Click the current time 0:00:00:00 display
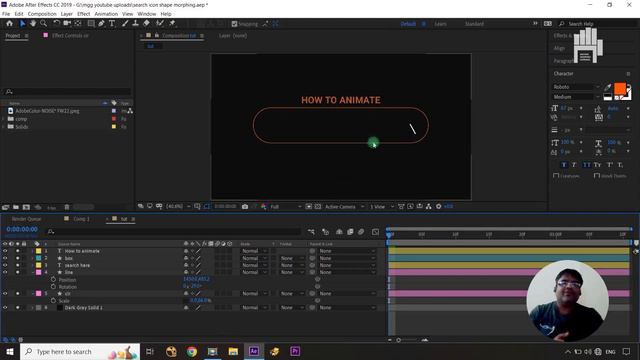This screenshot has height=360, width=640. coord(22,229)
